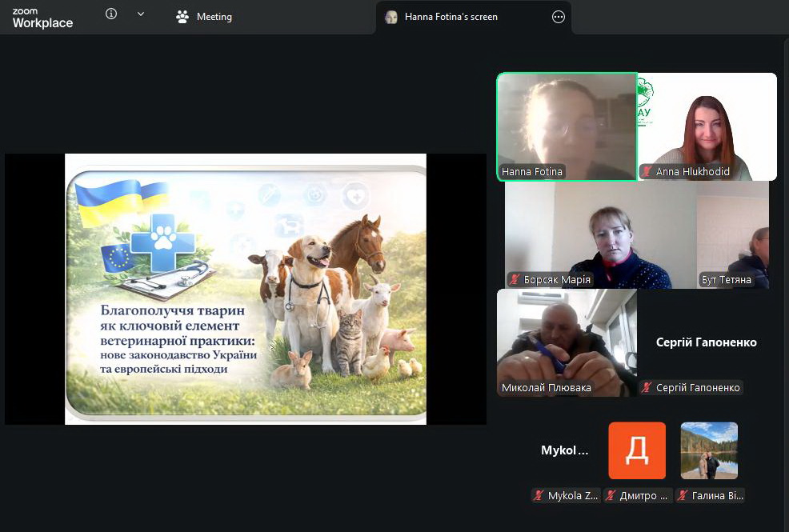Click Галина's muted microphone icon
Viewport: 789px width, 532px height.
[683, 496]
